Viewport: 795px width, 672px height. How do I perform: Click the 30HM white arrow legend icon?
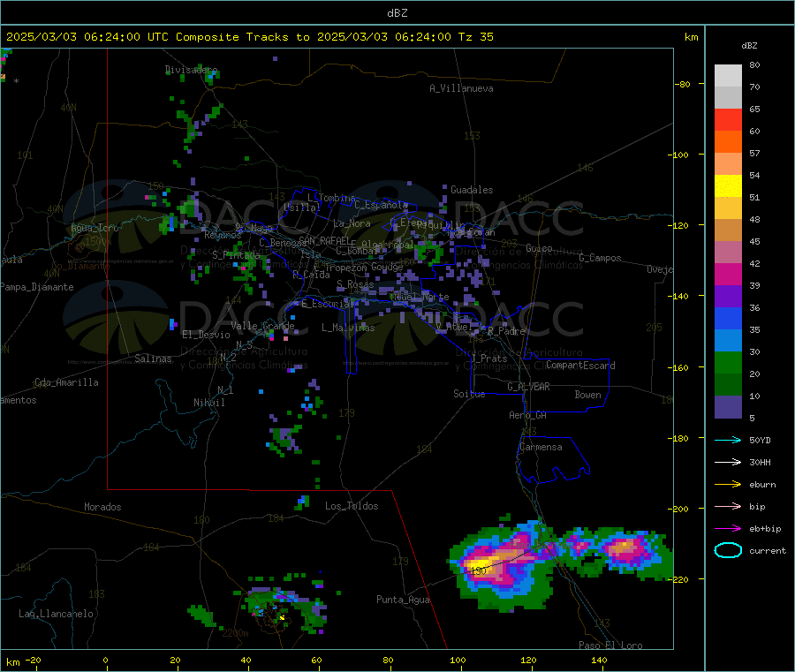[728, 462]
